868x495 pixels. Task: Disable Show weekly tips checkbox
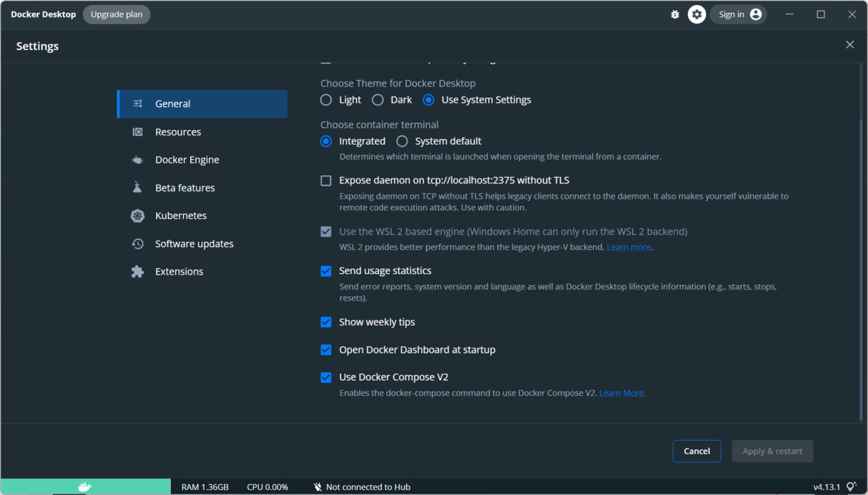tap(326, 322)
